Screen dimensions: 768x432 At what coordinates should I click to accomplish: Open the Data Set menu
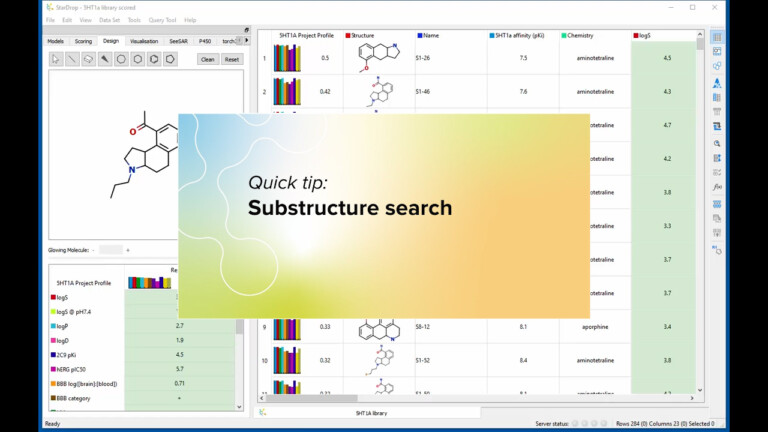pos(109,20)
